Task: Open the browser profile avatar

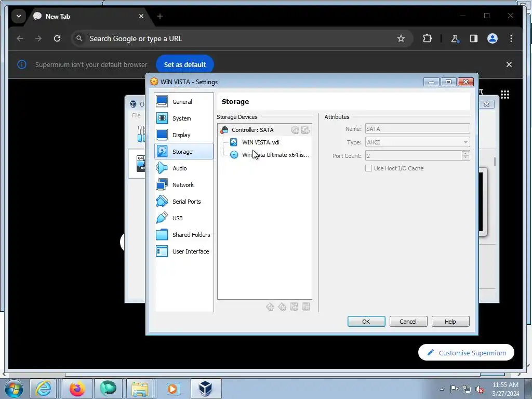Action: (x=493, y=38)
